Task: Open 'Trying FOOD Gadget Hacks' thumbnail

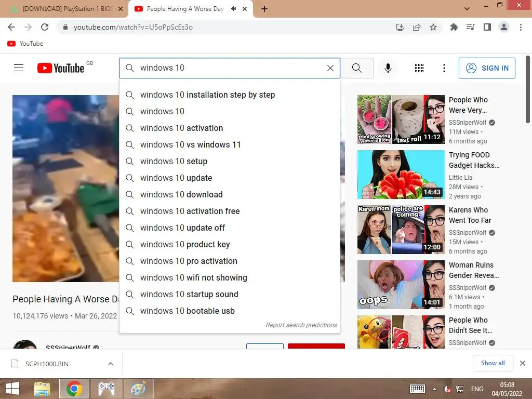Action: coord(401,175)
